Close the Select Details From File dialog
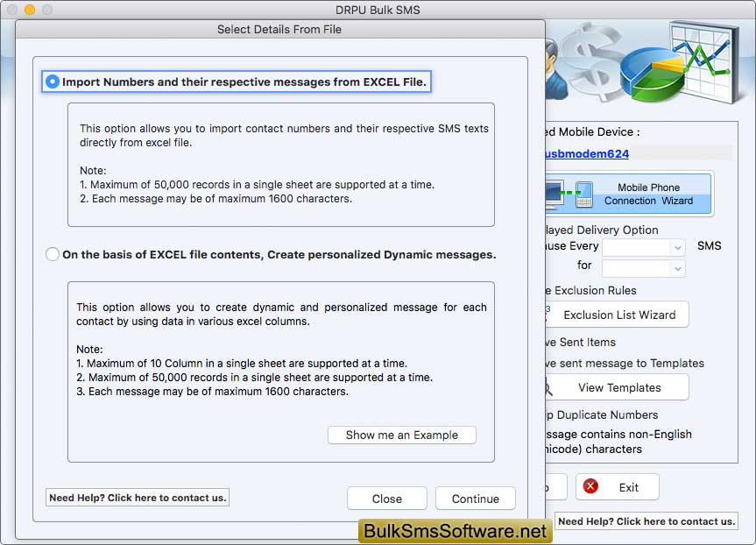The image size is (756, 545). coord(386,499)
